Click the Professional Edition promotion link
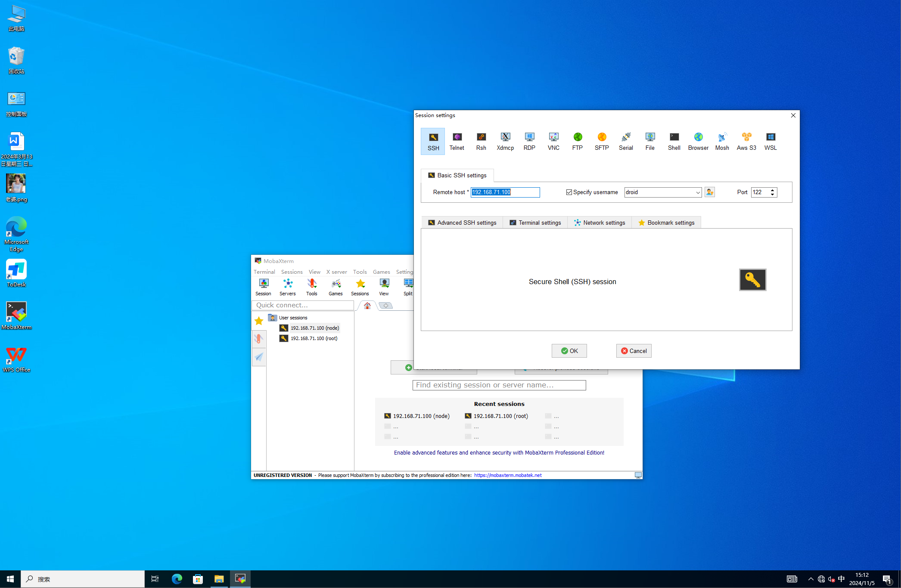Viewport: 901px width, 588px height. pos(499,453)
